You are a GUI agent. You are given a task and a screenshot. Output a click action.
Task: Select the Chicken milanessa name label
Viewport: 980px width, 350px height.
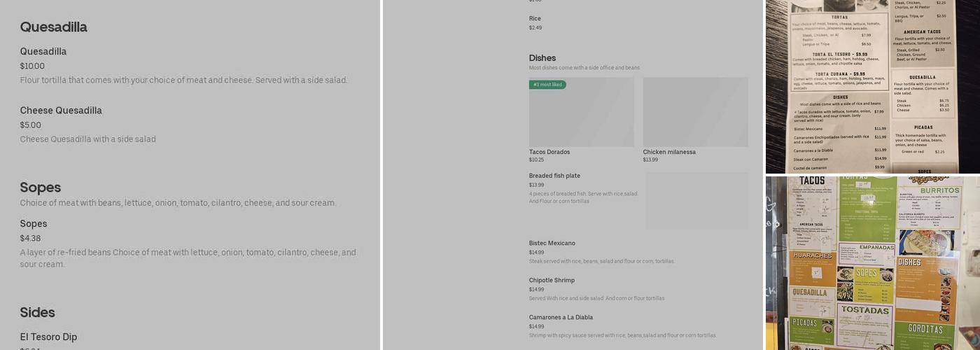[x=669, y=152]
